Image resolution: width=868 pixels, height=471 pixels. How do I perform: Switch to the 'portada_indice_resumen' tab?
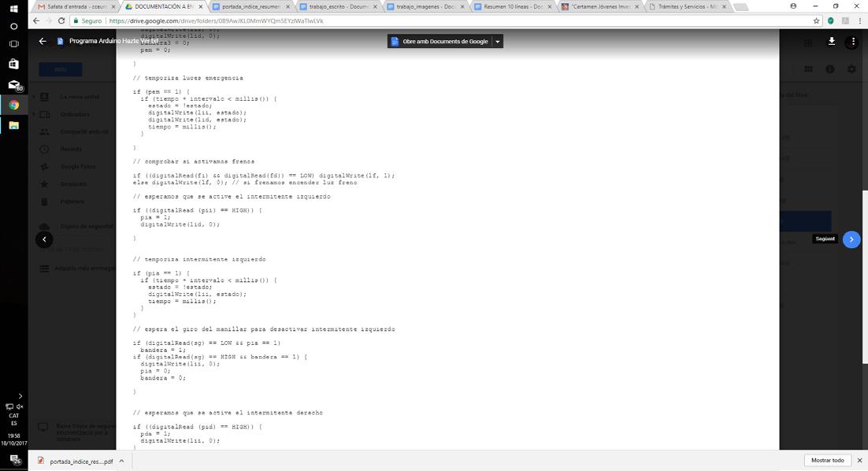251,6
